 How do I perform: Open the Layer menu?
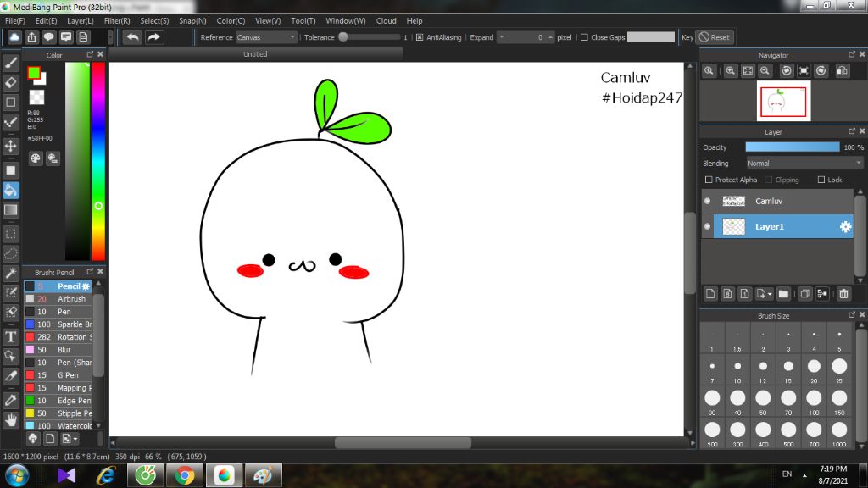pyautogui.click(x=81, y=21)
